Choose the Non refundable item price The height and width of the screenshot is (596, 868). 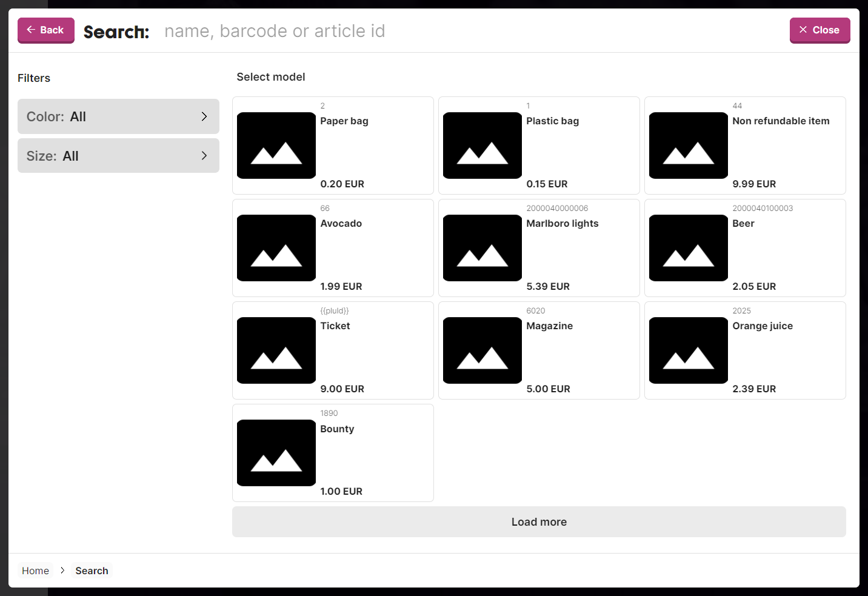pyautogui.click(x=754, y=184)
